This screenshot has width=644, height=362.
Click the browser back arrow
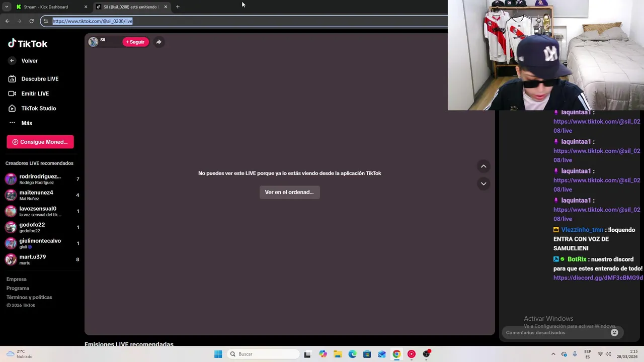tap(7, 21)
